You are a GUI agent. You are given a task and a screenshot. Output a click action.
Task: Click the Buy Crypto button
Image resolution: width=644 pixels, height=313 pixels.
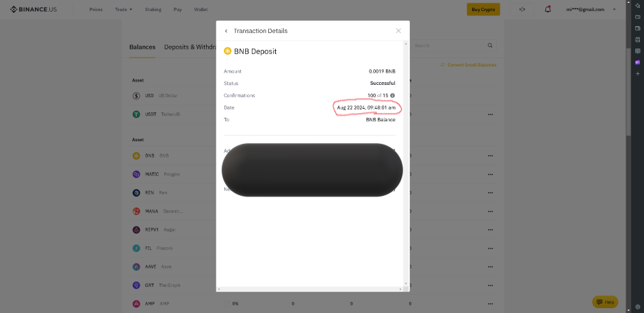[x=483, y=10]
